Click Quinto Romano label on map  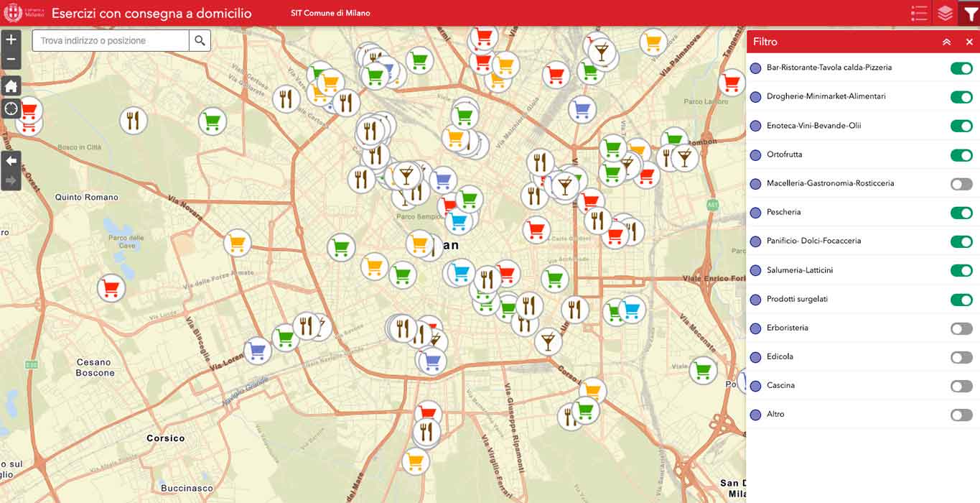pos(87,197)
